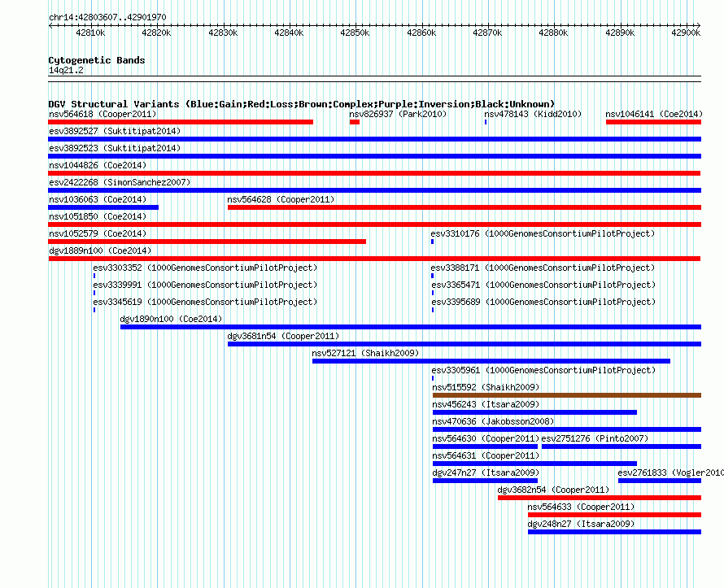Click the esv3892527 (Suktitipat2014) blue gain bar
The height and width of the screenshot is (588, 724).
pos(374,139)
